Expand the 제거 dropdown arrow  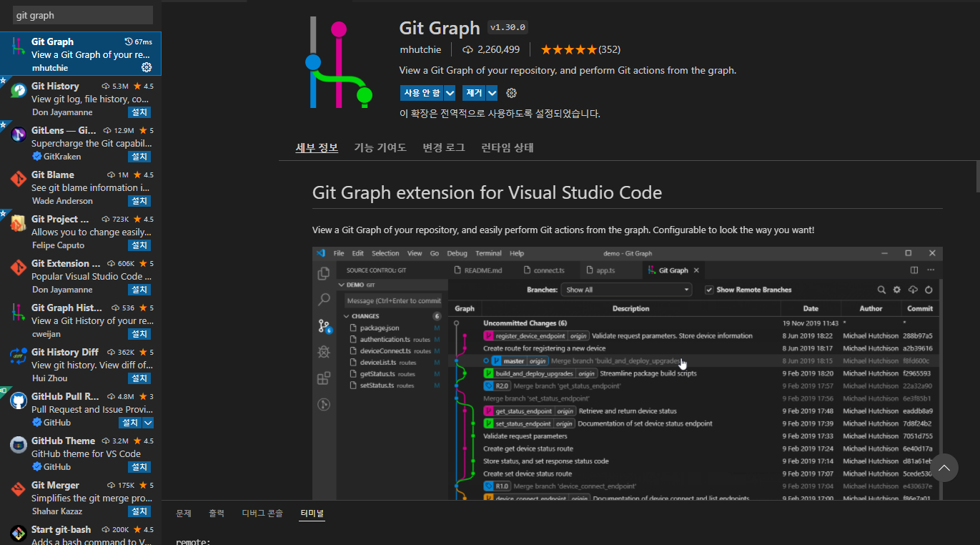tap(492, 93)
